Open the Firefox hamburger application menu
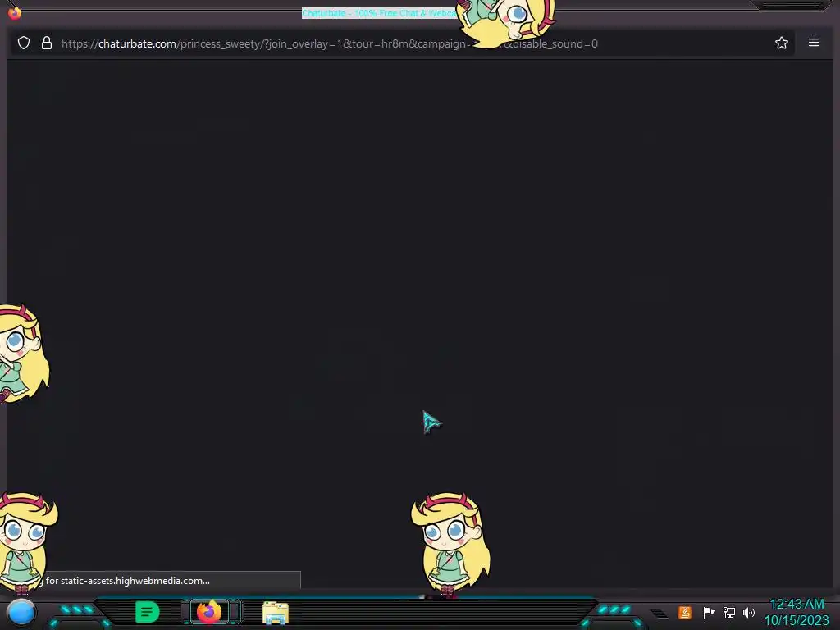840x630 pixels. 813,43
